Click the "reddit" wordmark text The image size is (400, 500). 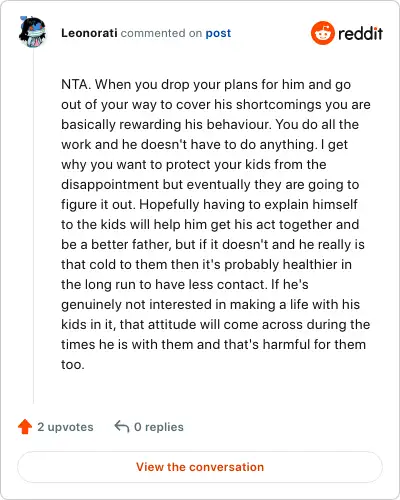click(360, 33)
